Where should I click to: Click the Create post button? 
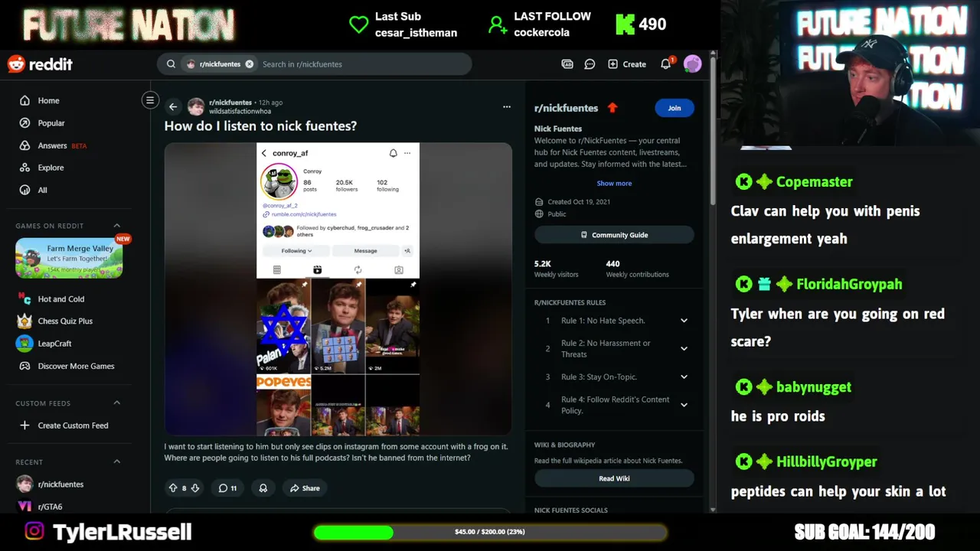627,64
